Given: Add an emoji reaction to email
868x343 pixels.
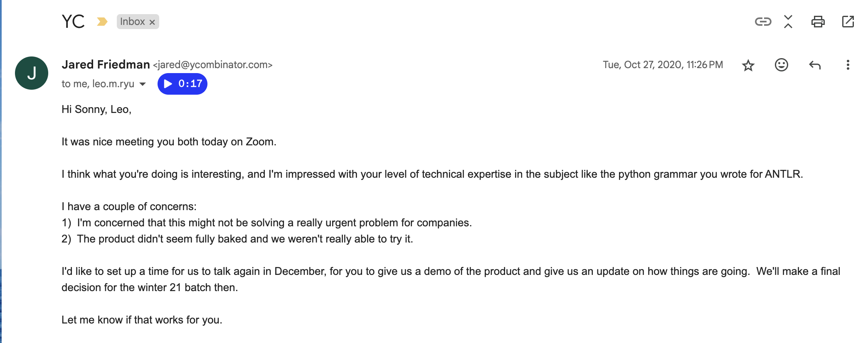Looking at the screenshot, I should pos(781,65).
